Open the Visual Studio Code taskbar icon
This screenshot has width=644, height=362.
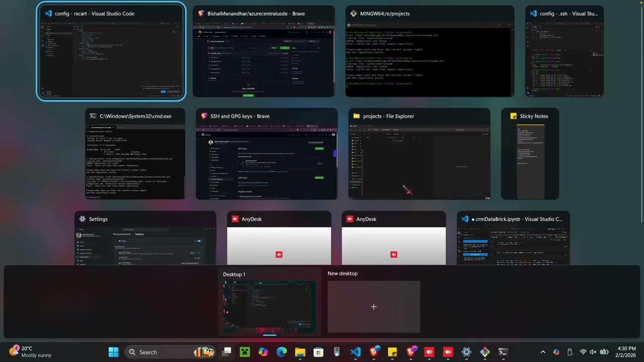click(x=356, y=352)
